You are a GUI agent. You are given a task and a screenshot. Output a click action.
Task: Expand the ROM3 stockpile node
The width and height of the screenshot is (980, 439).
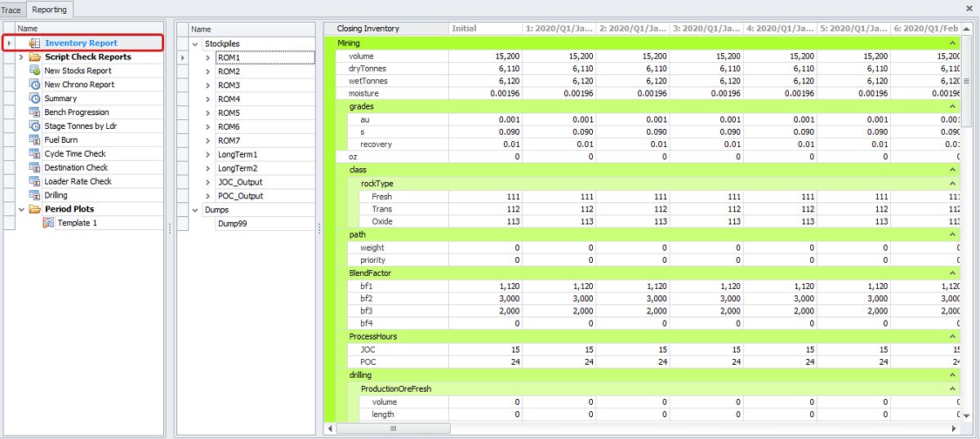[x=208, y=86]
